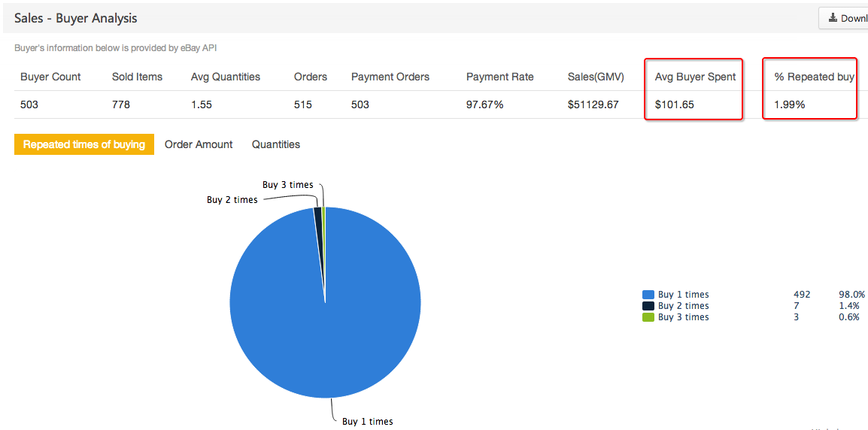Select the Buy 1 times legend label

click(x=683, y=295)
